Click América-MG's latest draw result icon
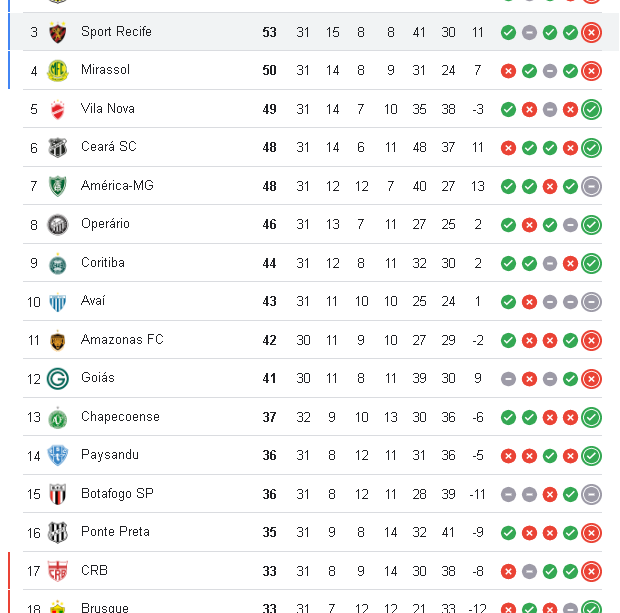The height and width of the screenshot is (613, 620). point(591,186)
